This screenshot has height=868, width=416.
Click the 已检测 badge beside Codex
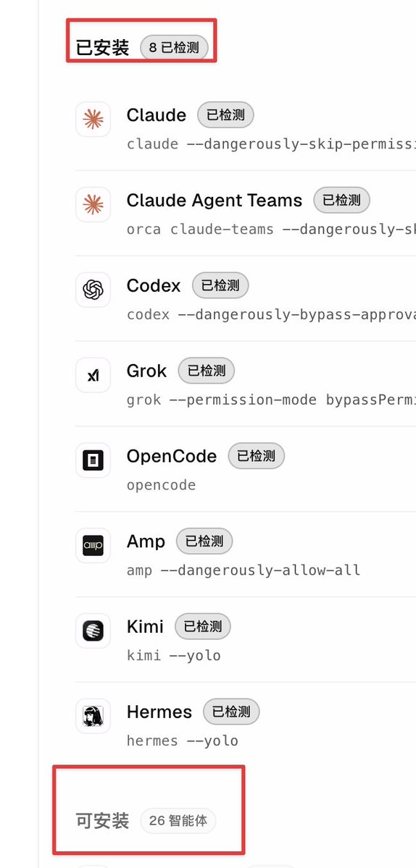point(220,286)
